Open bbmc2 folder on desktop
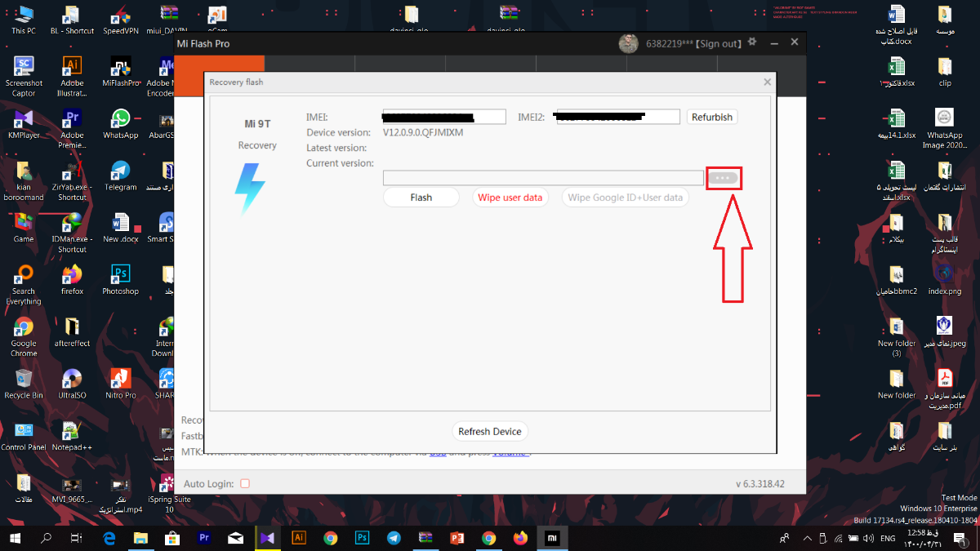The height and width of the screenshot is (551, 980). tap(897, 280)
